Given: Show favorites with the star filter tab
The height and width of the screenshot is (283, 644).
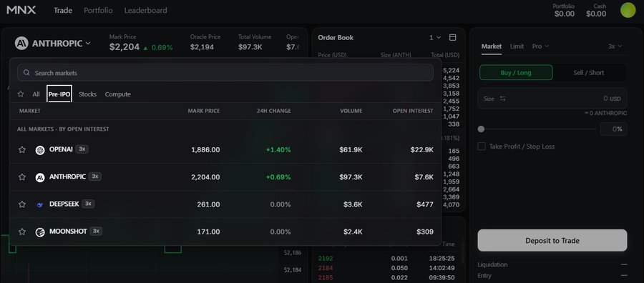Looking at the screenshot, I should pyautogui.click(x=21, y=94).
